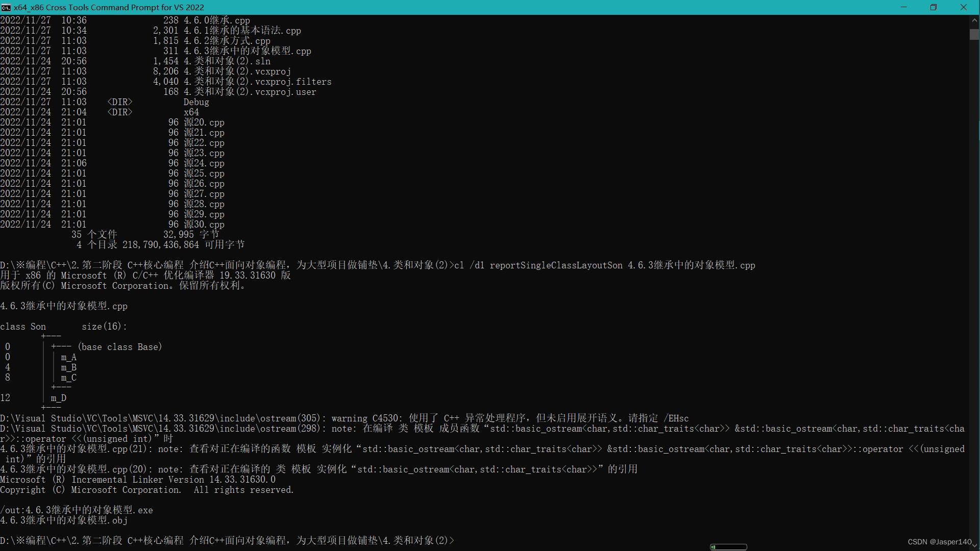Click member m_C in class layout
Viewport: 980px width, 551px height.
(69, 378)
